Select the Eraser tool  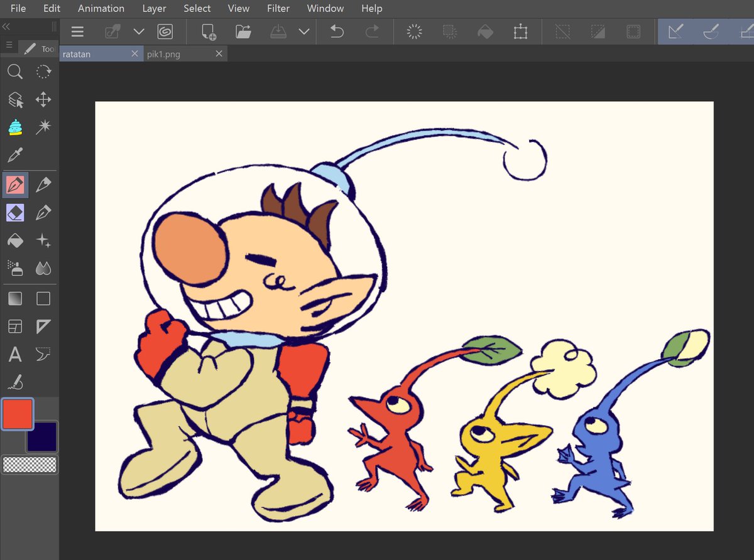click(15, 213)
